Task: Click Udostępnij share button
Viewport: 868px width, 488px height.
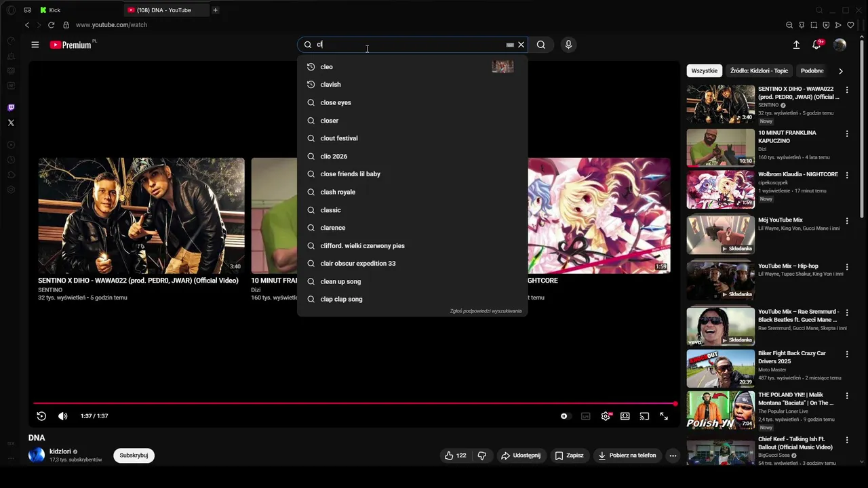Action: [521, 455]
